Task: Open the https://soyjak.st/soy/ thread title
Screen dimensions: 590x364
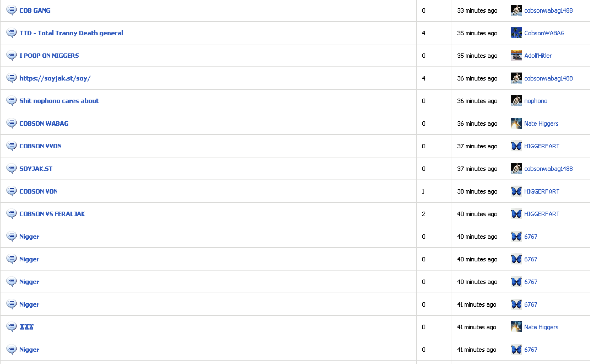Action: pyautogui.click(x=55, y=78)
